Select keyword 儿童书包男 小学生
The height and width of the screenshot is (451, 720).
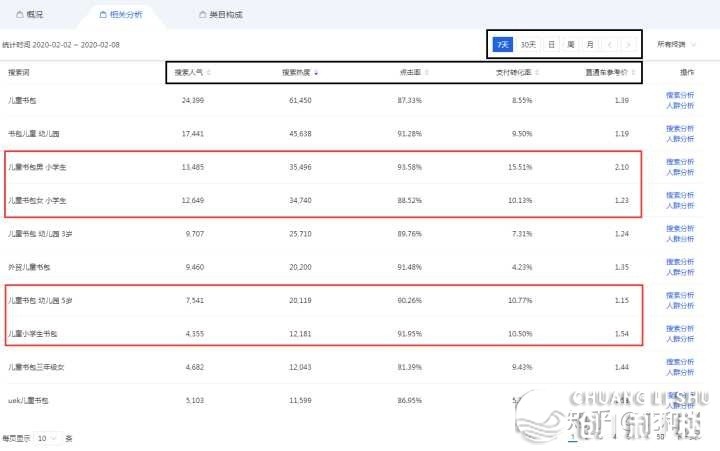(37, 167)
